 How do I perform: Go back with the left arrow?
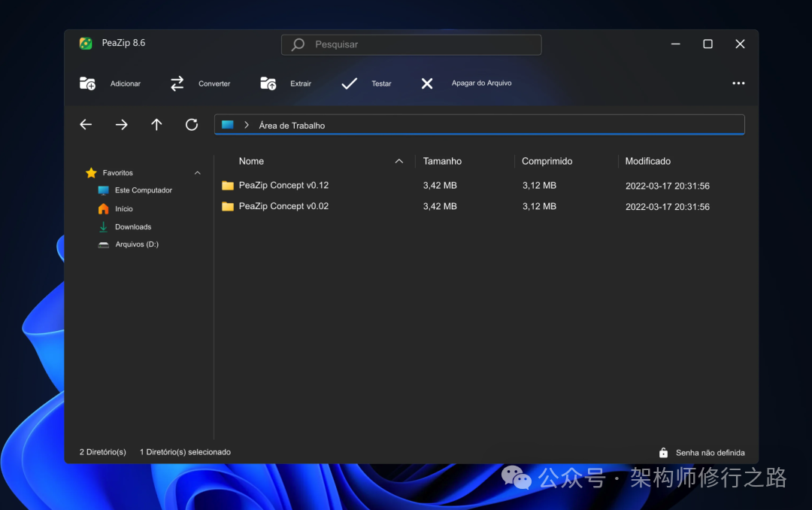click(86, 125)
